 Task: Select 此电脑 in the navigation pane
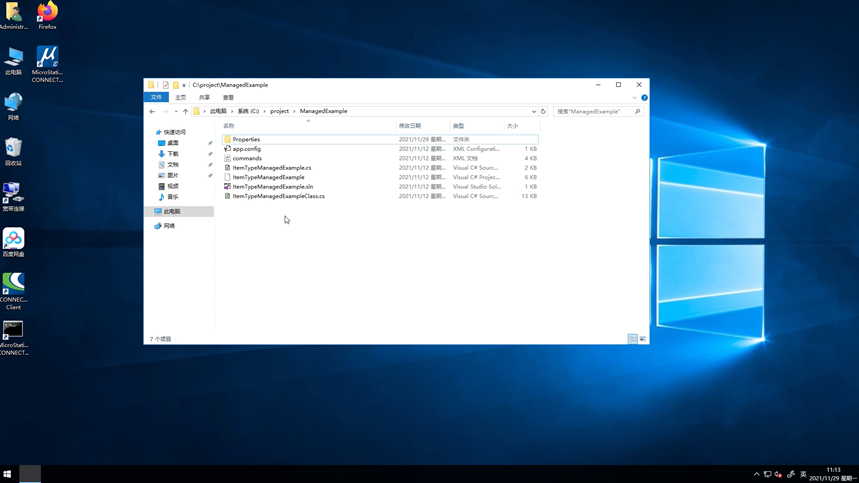[x=180, y=211]
